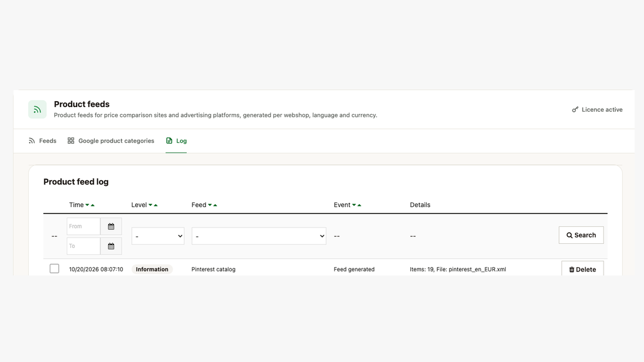Viewport: 644px width, 362px height.
Task: Sort Event column descending arrow
Action: pyautogui.click(x=354, y=205)
